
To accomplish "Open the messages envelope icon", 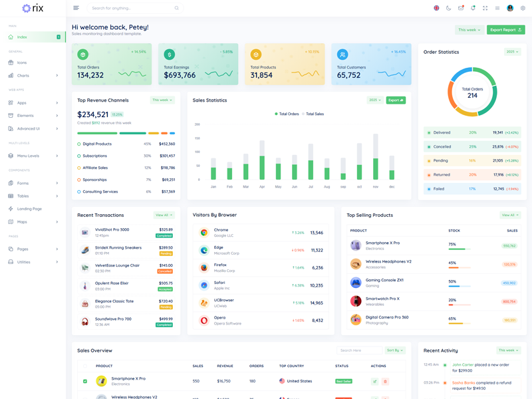I will click(x=461, y=8).
